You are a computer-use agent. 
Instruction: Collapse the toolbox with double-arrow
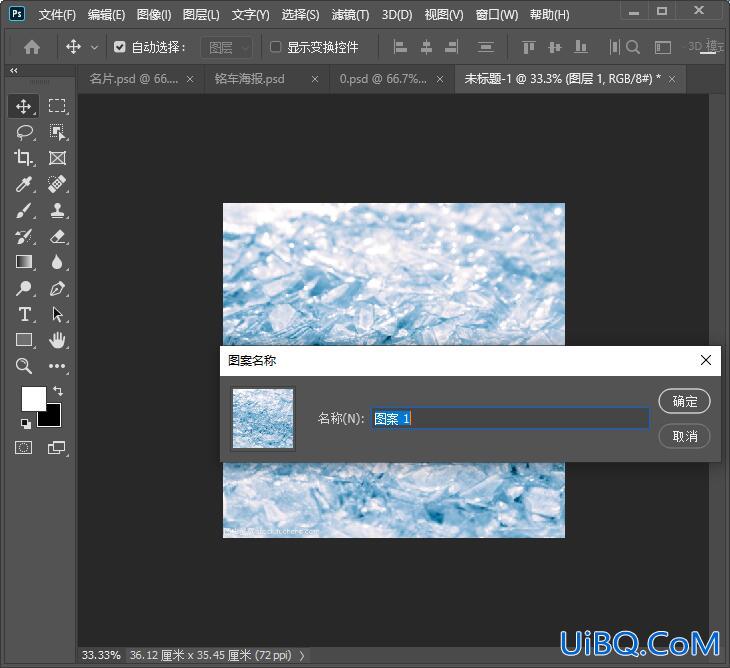pyautogui.click(x=14, y=70)
